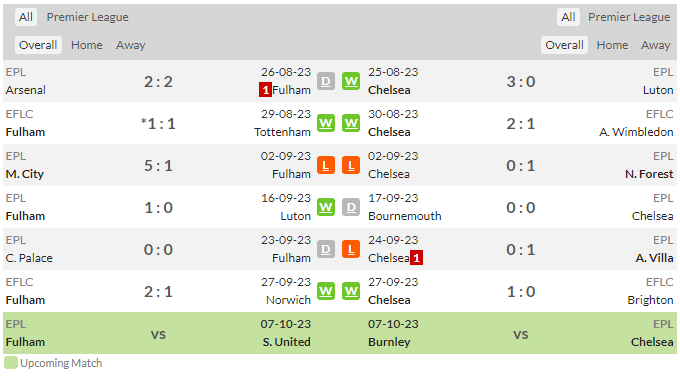This screenshot has width=680, height=383.
Task: Open the Burnley vs Chelsea upcoming match
Action: [520, 333]
